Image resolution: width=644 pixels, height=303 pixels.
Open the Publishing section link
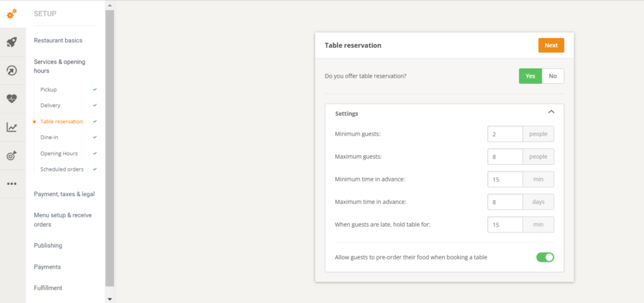48,246
